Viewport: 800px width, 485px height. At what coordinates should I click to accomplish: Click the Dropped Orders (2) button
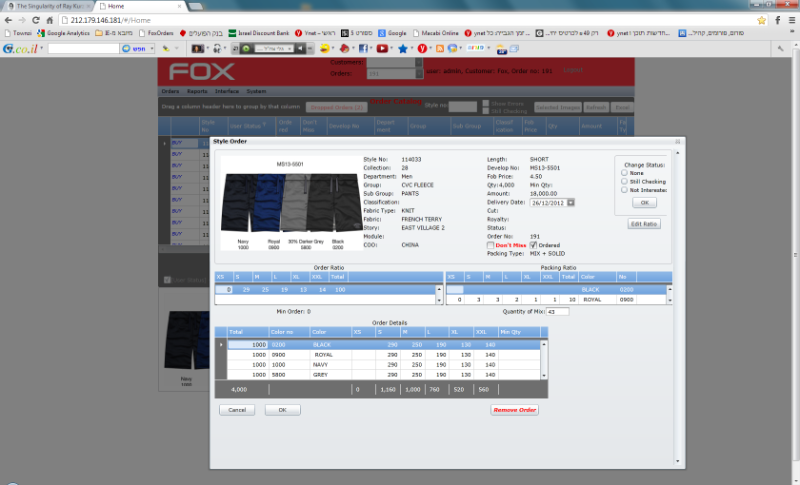tap(337, 108)
